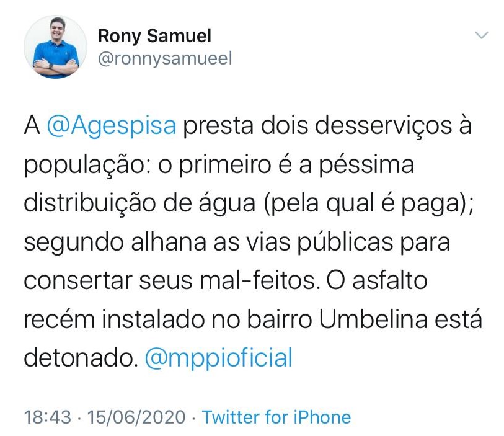Open the @ronnysamueel handle
504x436 pixels.
tap(165, 58)
